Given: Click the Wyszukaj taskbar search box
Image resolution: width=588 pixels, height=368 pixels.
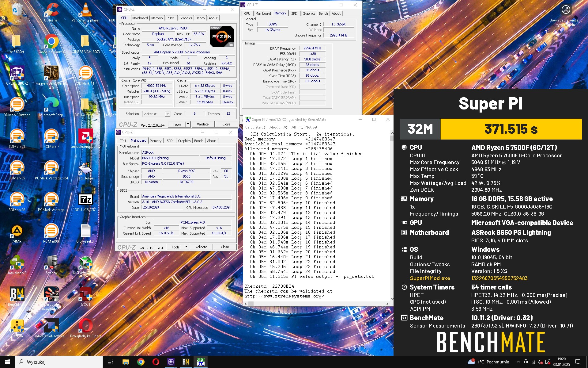Looking at the screenshot, I should coord(59,362).
